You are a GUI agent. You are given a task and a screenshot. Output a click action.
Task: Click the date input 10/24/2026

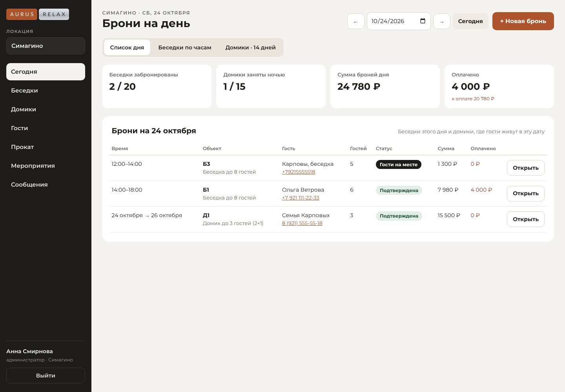click(x=399, y=21)
